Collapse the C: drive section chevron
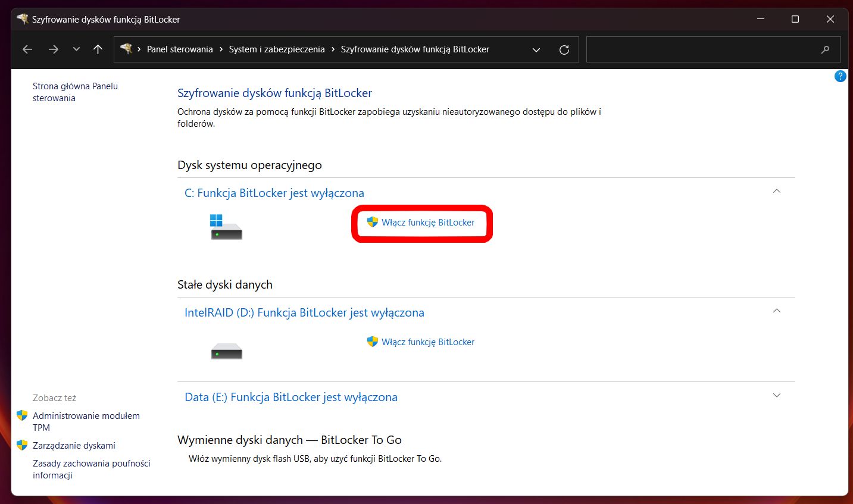Image resolution: width=853 pixels, height=504 pixels. tap(776, 191)
